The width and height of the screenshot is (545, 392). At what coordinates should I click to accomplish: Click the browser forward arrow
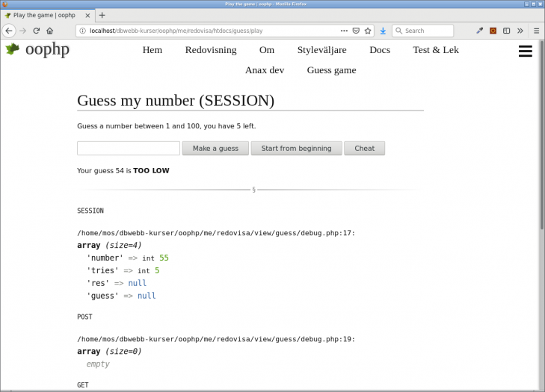click(x=23, y=31)
